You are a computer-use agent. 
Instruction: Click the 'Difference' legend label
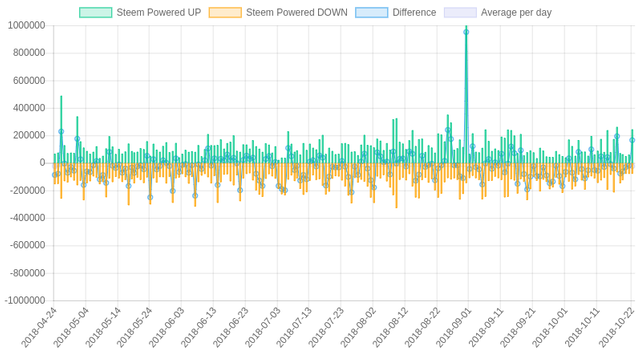(x=414, y=13)
